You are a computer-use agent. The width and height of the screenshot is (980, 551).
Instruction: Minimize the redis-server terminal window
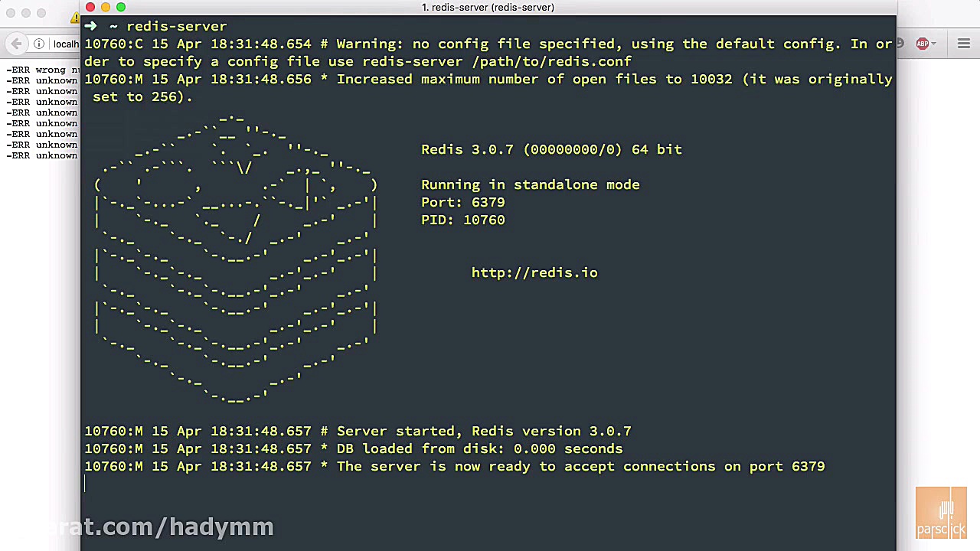point(106,7)
